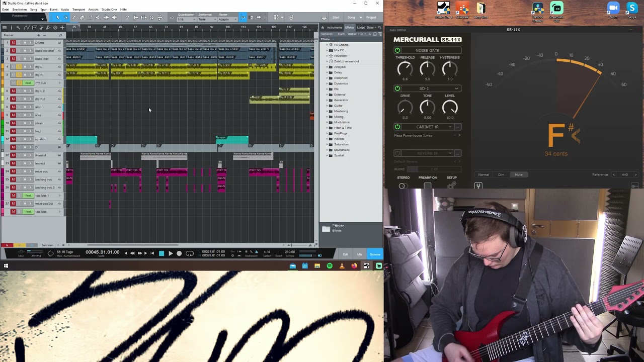
Task: Toggle SD-1 pedal power button
Action: [x=397, y=88]
